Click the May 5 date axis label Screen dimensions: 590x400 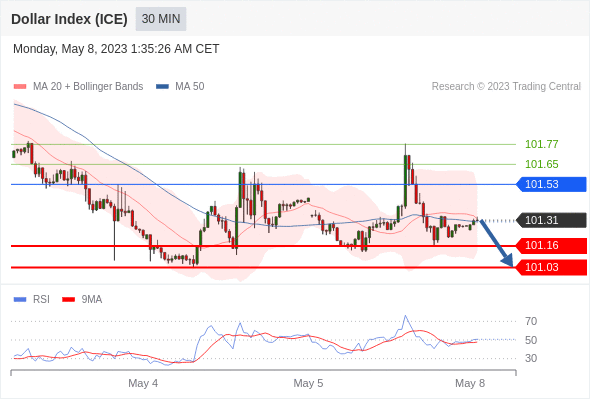click(308, 383)
